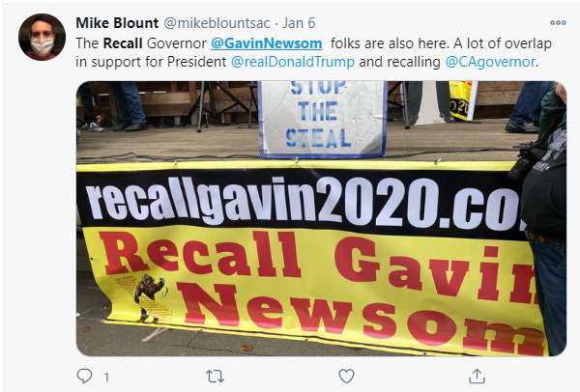The width and height of the screenshot is (580, 392).
Task: Visit the Mike Blount display name link
Action: [x=117, y=23]
